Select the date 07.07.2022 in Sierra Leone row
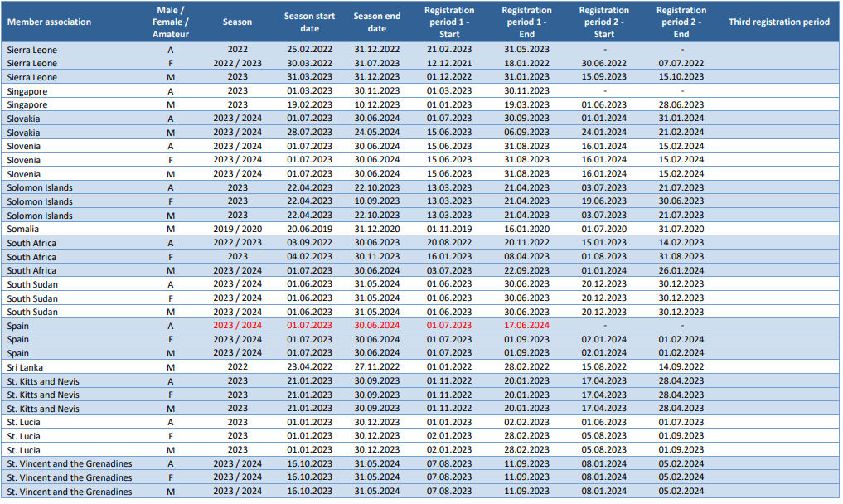The height and width of the screenshot is (504, 843). coord(681,64)
